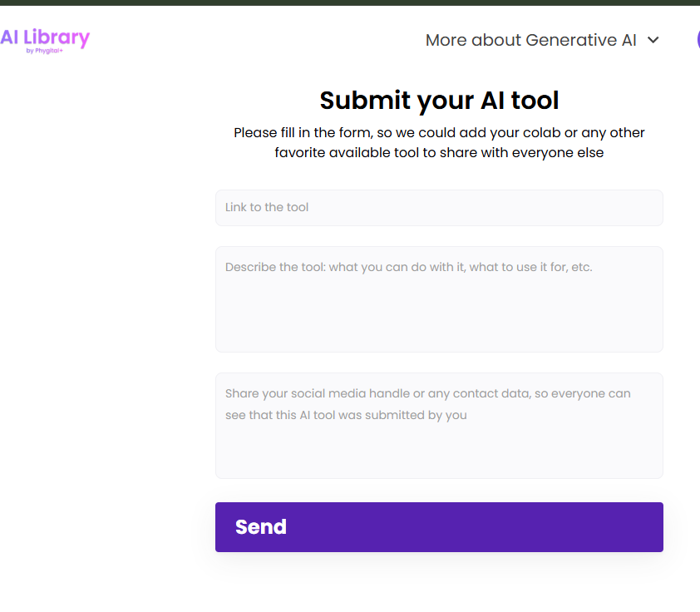700x612 pixels.
Task: Click the 'Describe the tool' placeholder sentence
Action: click(x=408, y=267)
